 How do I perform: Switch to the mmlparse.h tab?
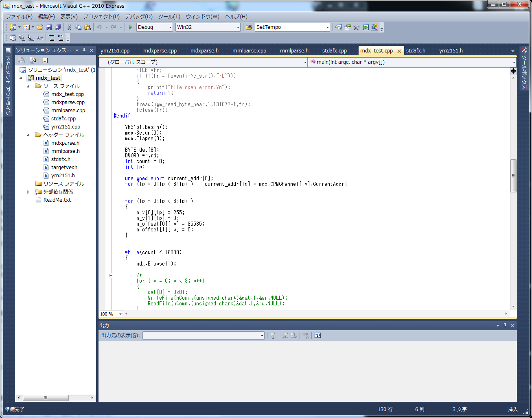click(294, 51)
